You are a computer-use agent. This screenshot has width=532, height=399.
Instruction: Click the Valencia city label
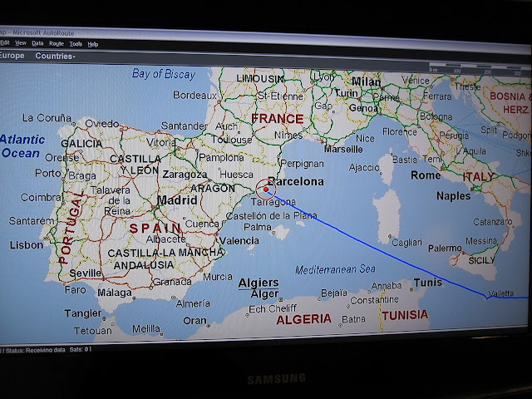pos(239,241)
